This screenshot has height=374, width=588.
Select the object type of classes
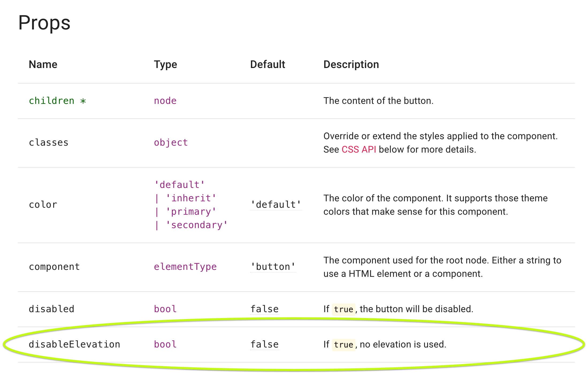pos(170,142)
